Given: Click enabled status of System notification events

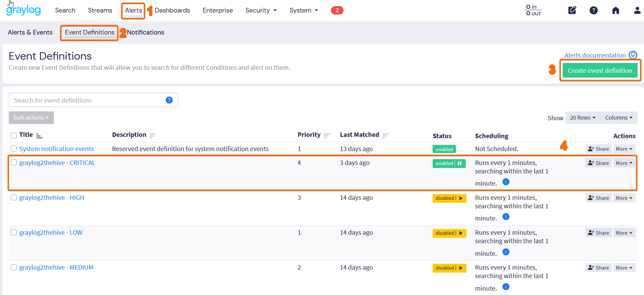Looking at the screenshot, I should (444, 149).
